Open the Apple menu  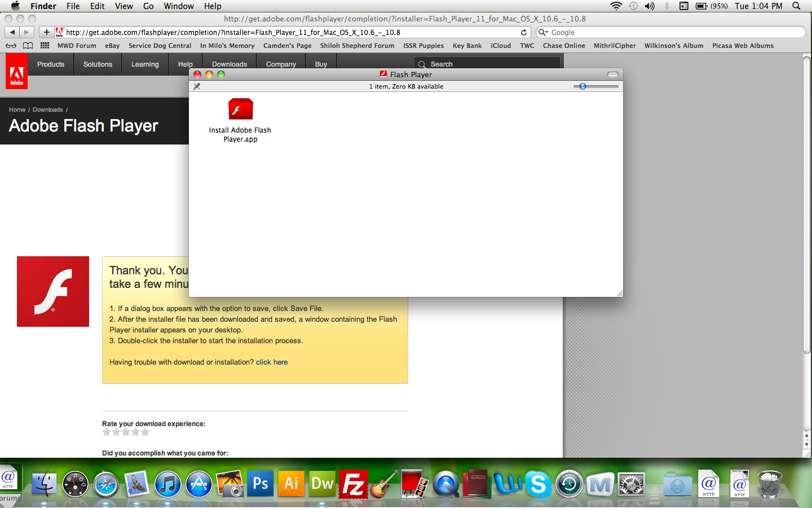coord(15,6)
